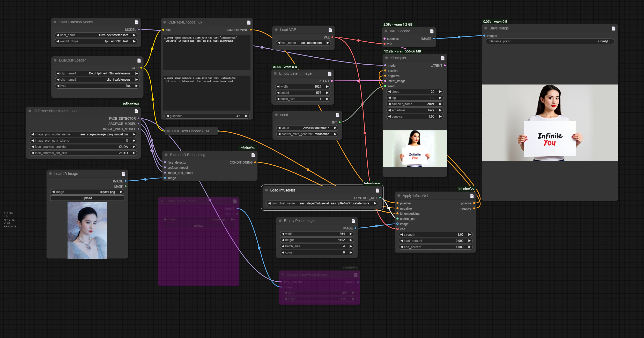
Task: Click the document icon on CLIPTextEncodeFlux node
Action: click(x=249, y=22)
